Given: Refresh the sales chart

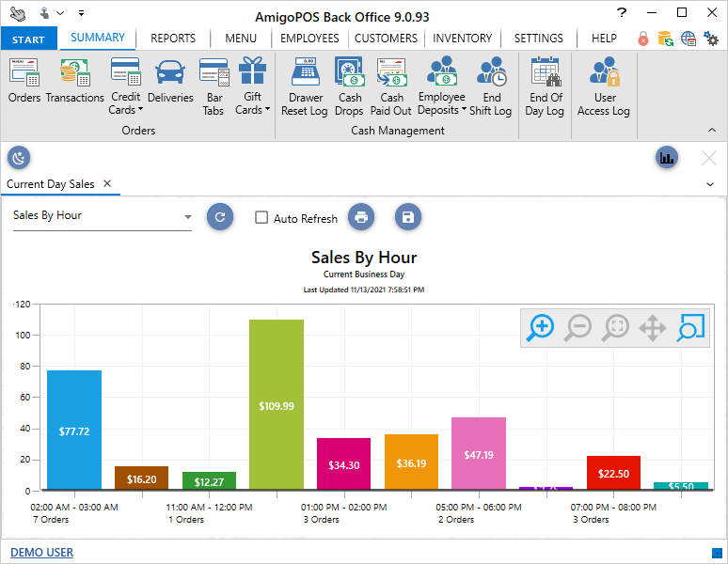Looking at the screenshot, I should coord(220,217).
